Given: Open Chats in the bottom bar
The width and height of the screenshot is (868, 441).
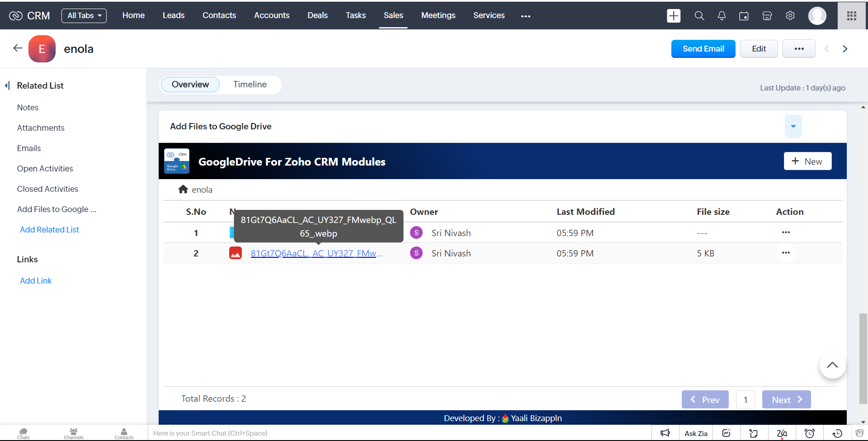Looking at the screenshot, I should [x=24, y=433].
